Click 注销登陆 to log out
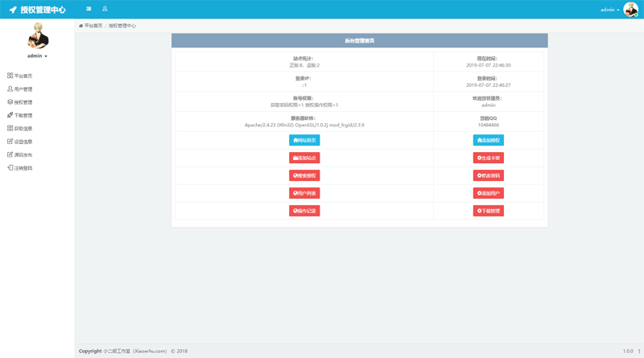Screen dimensions: 644x358 click(x=23, y=168)
